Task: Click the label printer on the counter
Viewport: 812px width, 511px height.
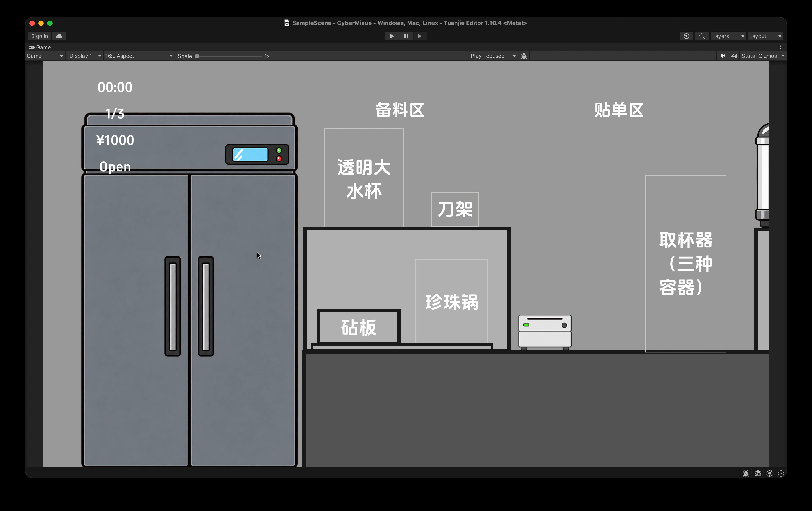Action: (545, 332)
